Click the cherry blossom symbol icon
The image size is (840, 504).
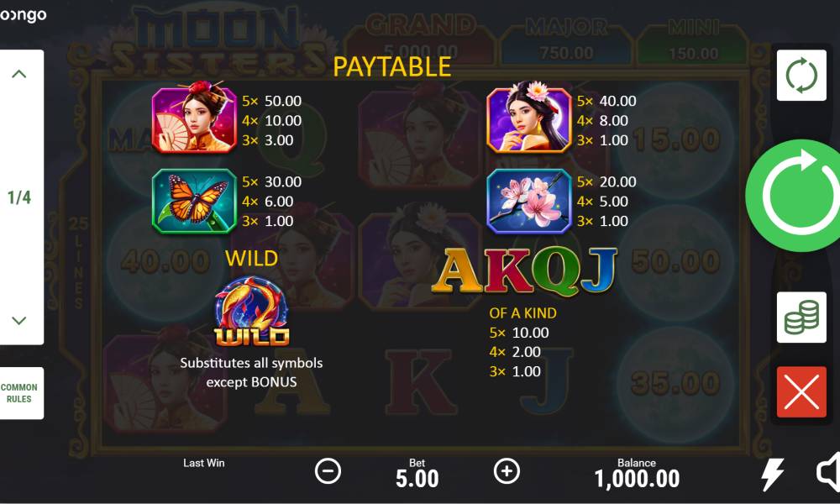[529, 201]
